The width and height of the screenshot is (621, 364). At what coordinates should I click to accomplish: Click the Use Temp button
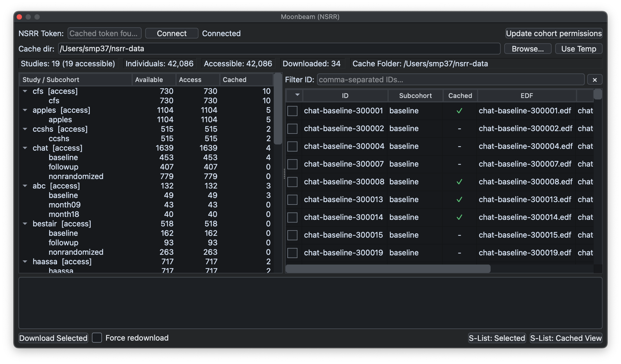[579, 49]
